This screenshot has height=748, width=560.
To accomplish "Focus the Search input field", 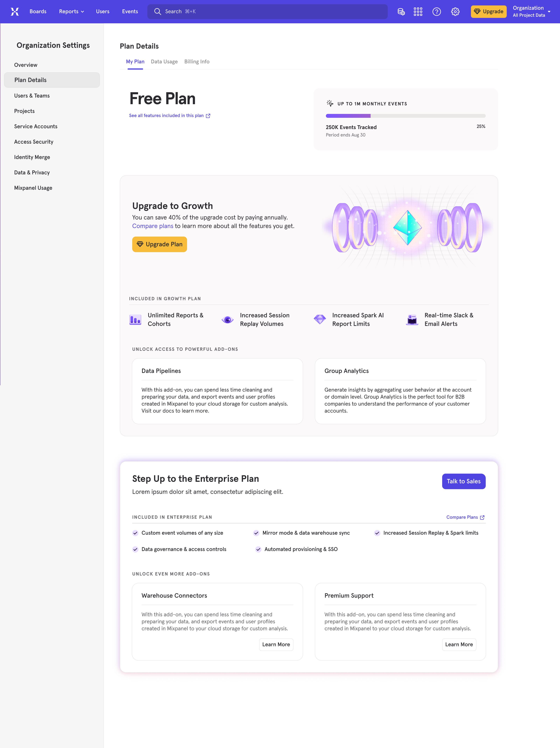I will (x=267, y=11).
